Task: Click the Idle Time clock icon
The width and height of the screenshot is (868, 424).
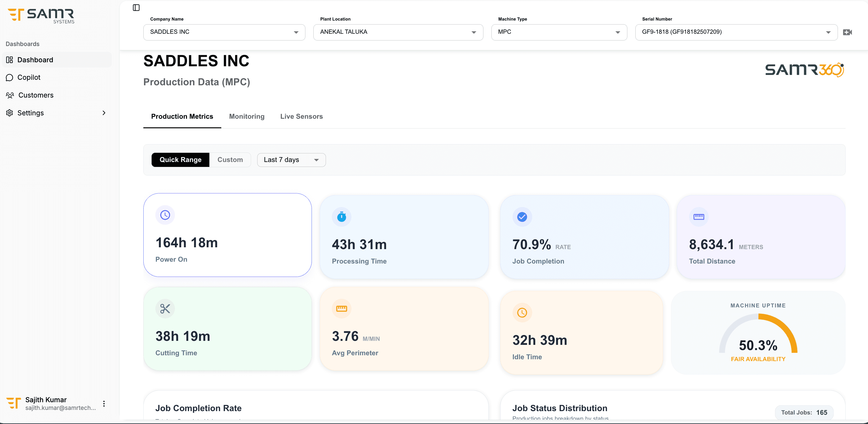Action: [x=522, y=313]
